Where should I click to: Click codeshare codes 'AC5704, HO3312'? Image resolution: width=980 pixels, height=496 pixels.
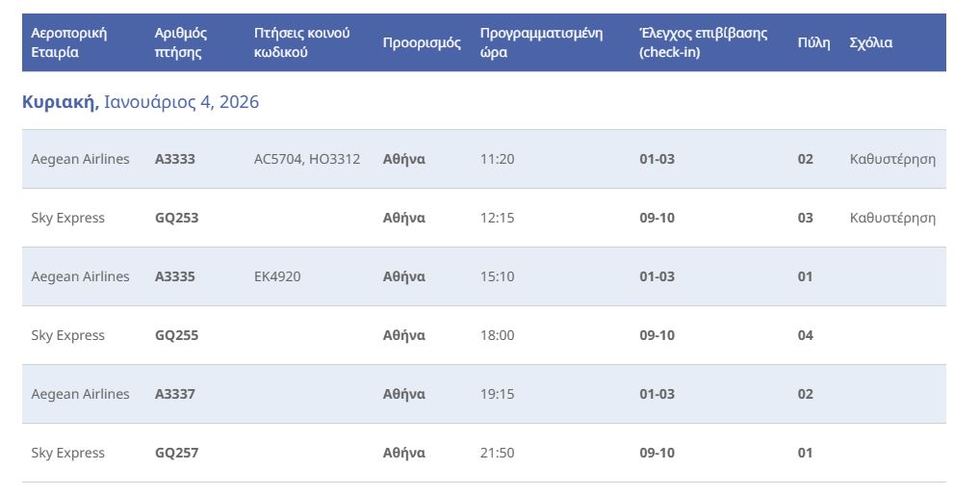click(x=307, y=159)
